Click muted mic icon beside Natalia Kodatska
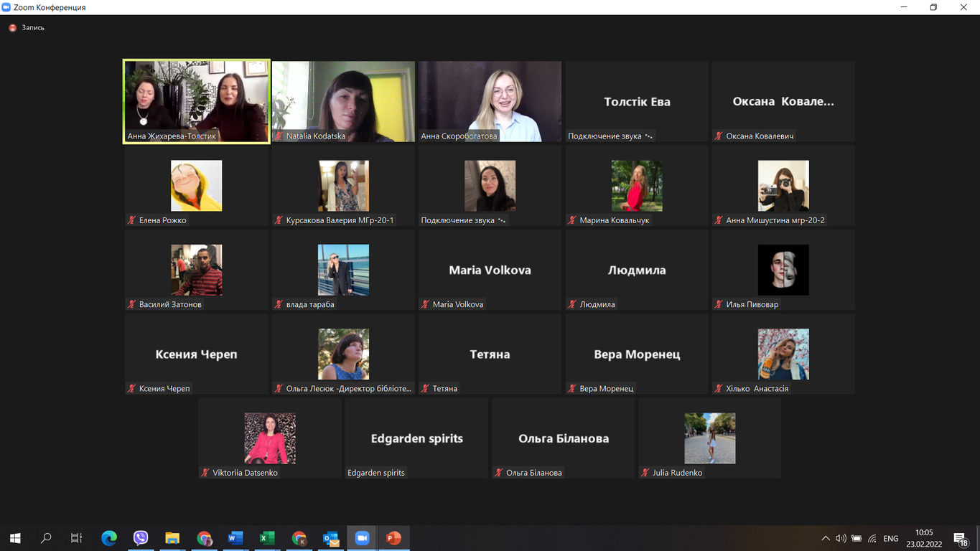The width and height of the screenshot is (980, 551). click(x=279, y=136)
